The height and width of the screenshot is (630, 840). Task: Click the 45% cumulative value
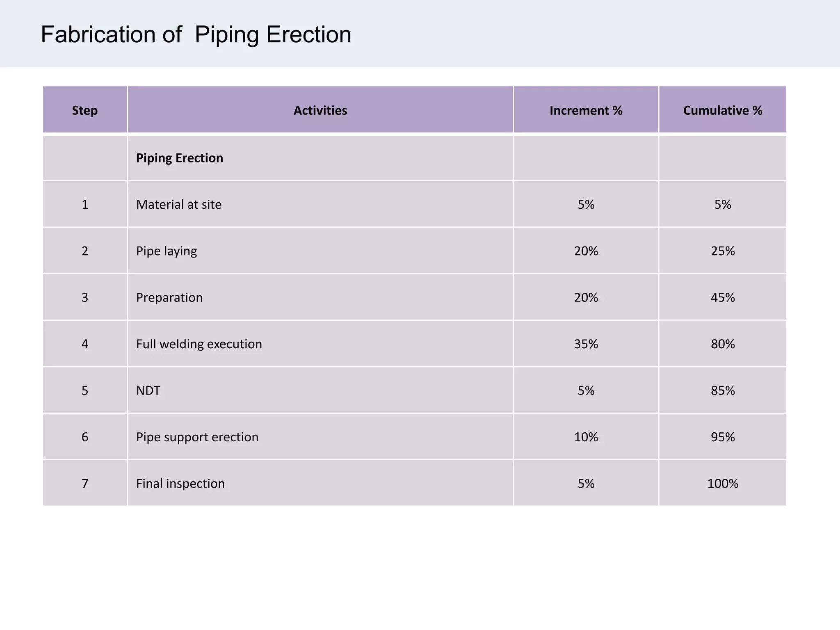pyautogui.click(x=723, y=297)
